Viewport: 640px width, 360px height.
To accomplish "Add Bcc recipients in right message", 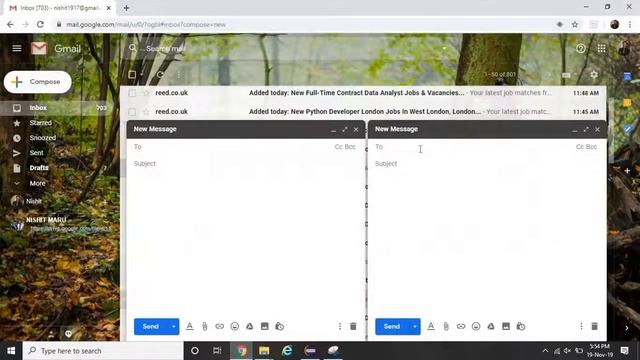I will [x=591, y=147].
